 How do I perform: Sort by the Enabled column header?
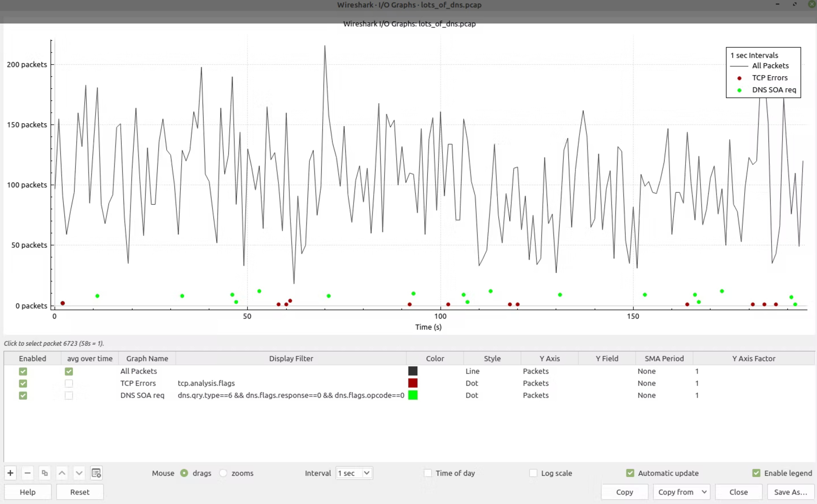pos(32,358)
